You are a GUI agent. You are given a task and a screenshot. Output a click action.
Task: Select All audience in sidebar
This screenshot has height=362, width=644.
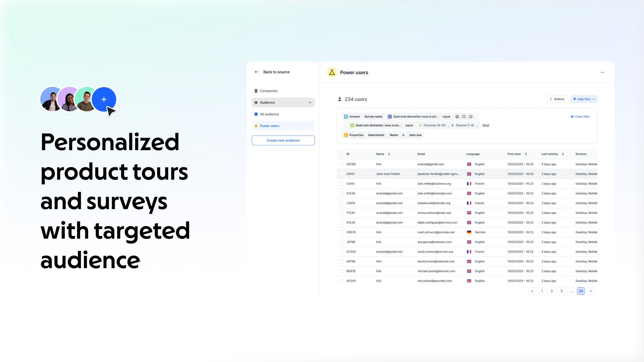coord(269,114)
